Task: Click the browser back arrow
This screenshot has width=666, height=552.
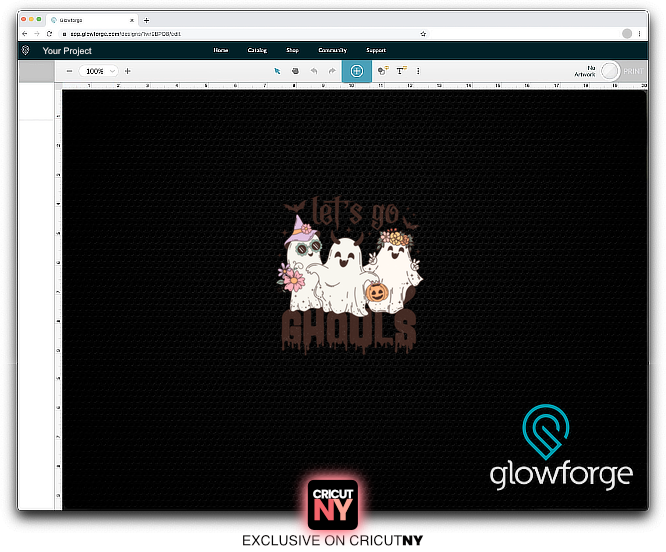Action: [25, 34]
